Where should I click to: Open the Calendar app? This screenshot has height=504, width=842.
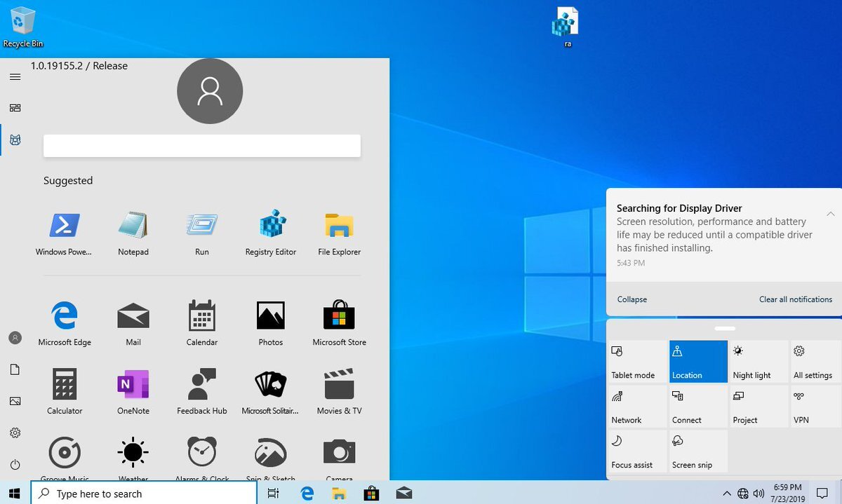[x=201, y=324]
